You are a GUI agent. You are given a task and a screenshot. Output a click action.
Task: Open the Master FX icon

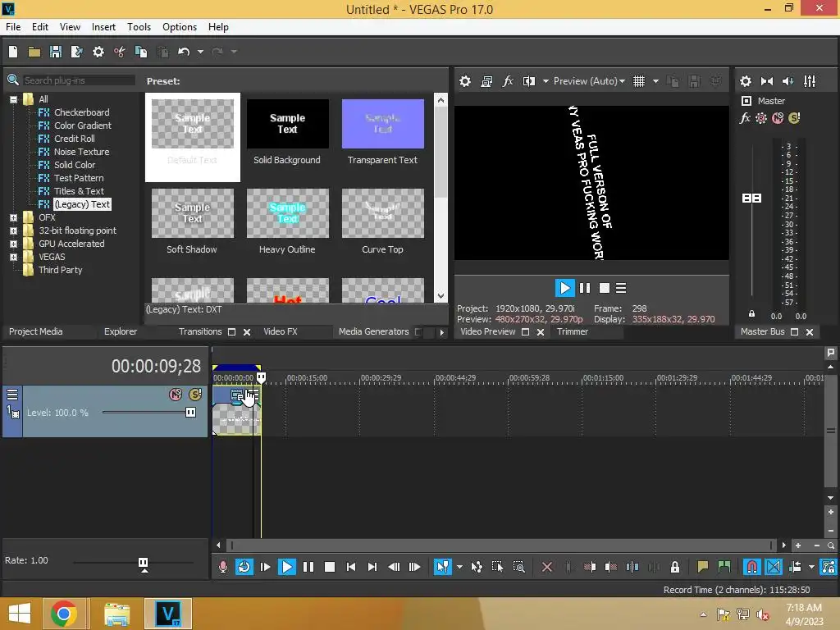[x=745, y=118]
